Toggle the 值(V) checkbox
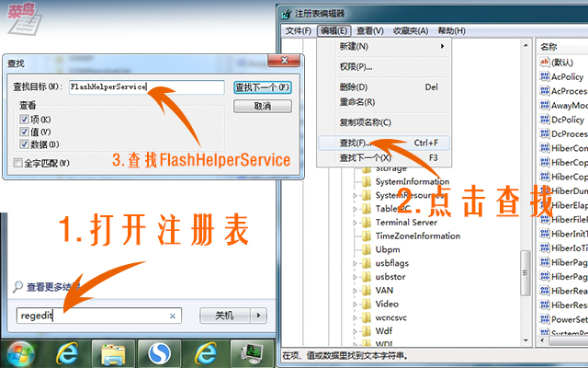 (25, 132)
